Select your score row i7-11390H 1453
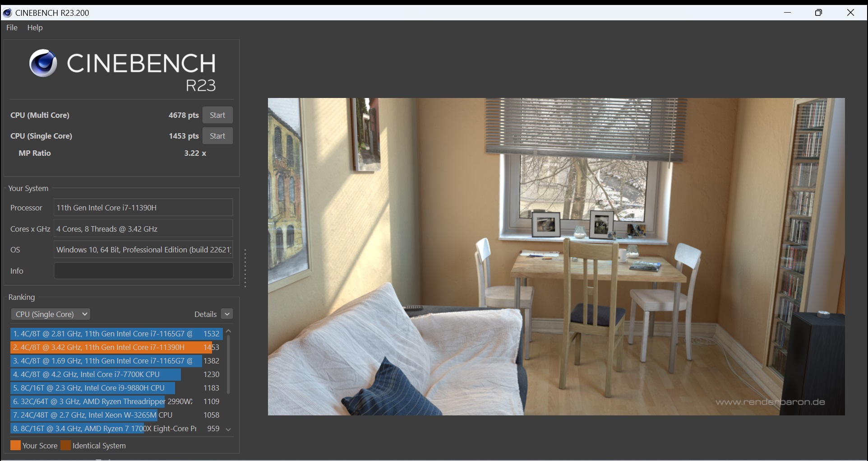868x461 pixels. (116, 347)
